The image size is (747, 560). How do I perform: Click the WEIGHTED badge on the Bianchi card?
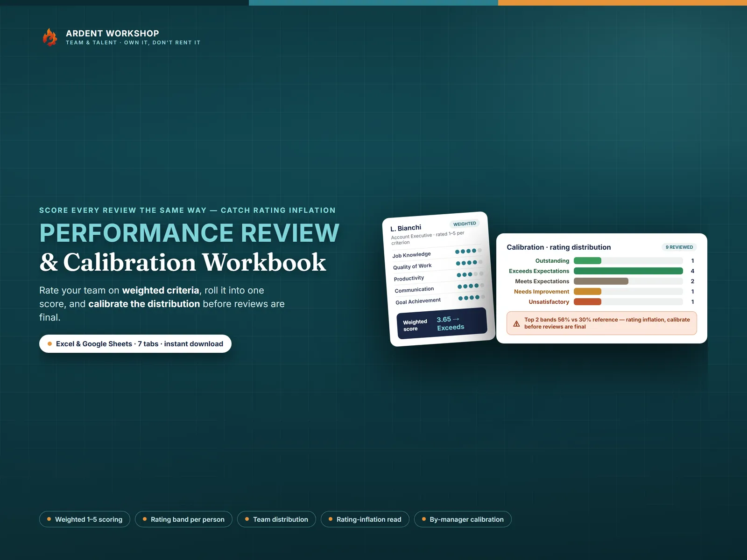465,224
